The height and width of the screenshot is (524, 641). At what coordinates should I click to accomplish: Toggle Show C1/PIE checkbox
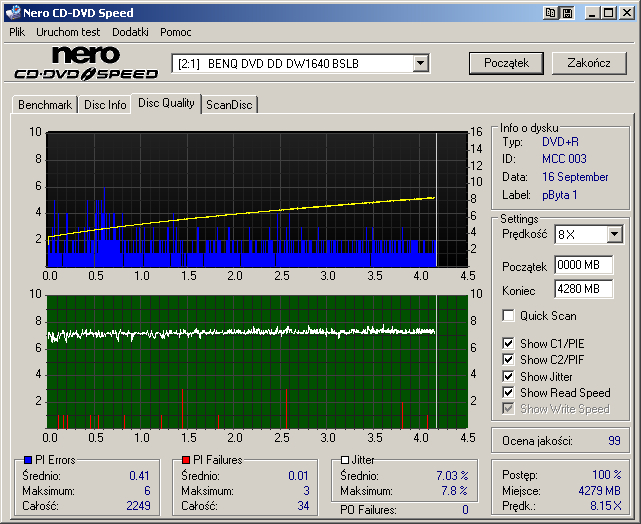point(508,343)
